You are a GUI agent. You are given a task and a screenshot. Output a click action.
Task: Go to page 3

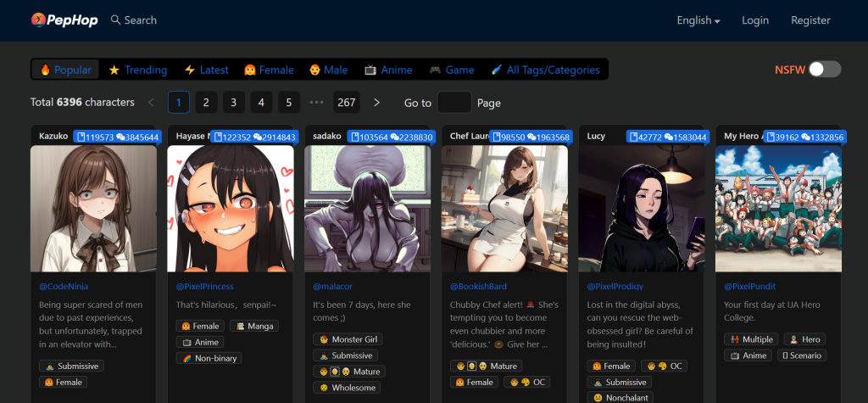(x=234, y=103)
